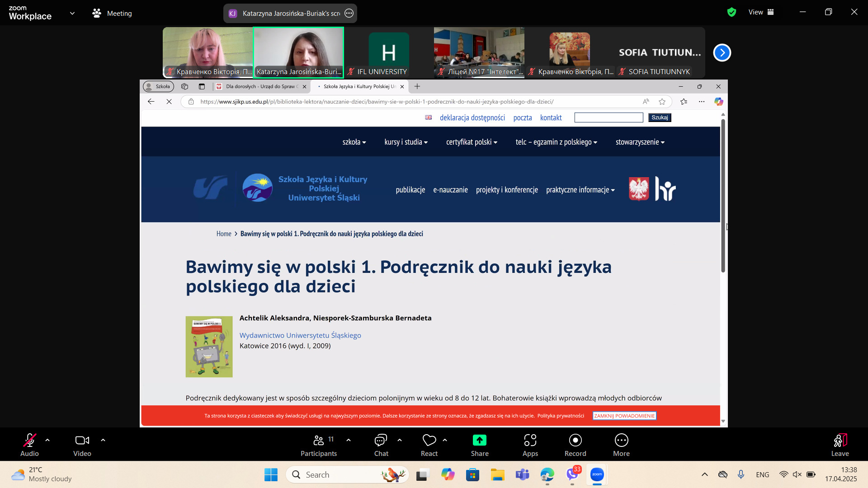This screenshot has width=868, height=488.
Task: Open the View layout menu
Action: pyautogui.click(x=761, y=12)
